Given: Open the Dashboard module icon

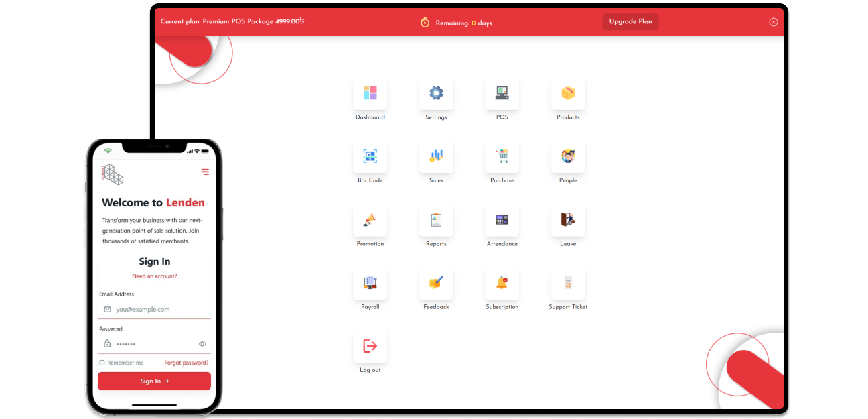Looking at the screenshot, I should click(370, 93).
